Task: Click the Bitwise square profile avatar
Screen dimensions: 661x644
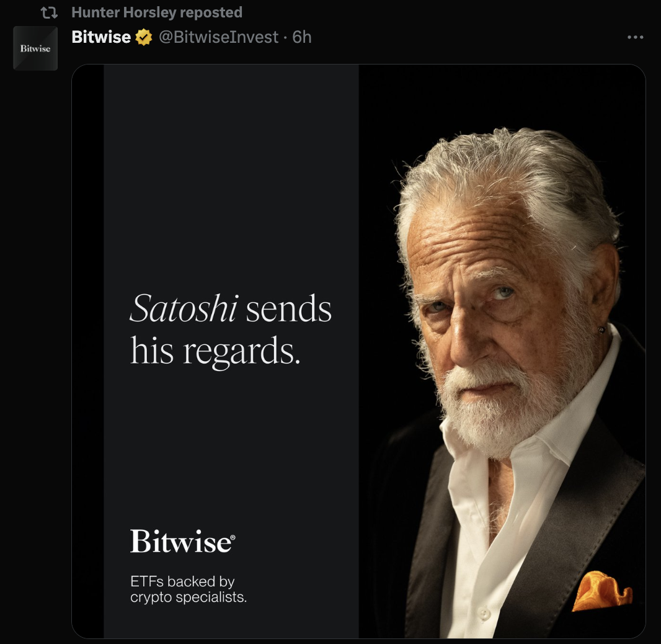Action: point(35,48)
